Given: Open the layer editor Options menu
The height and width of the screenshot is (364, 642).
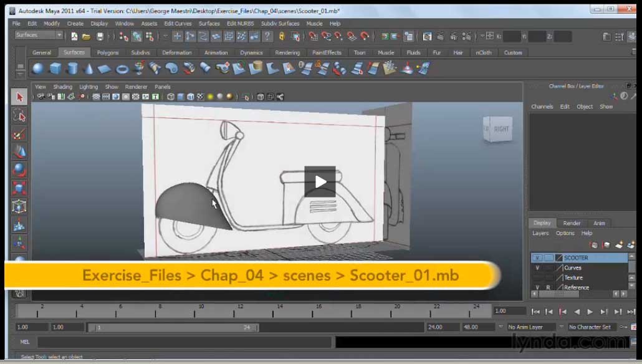Looking at the screenshot, I should (x=565, y=233).
